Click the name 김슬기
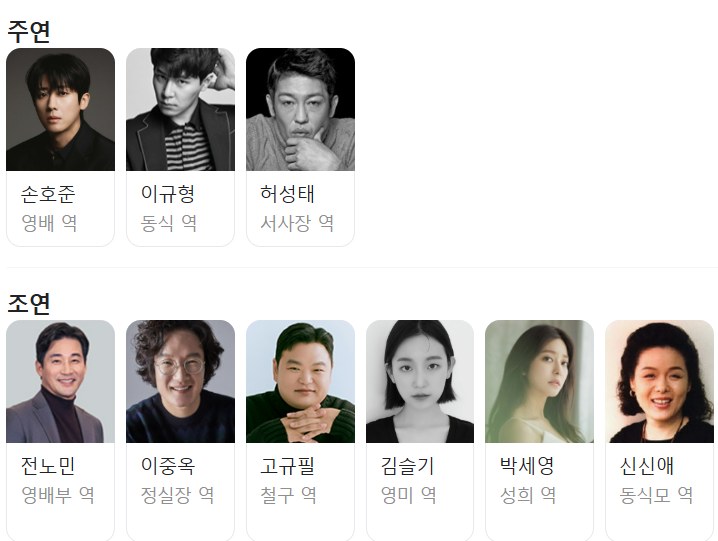The height and width of the screenshot is (541, 718). pos(408,466)
